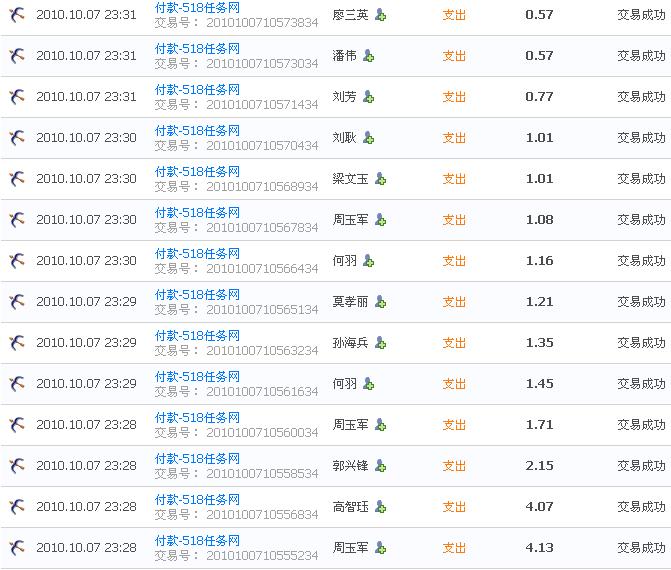The width and height of the screenshot is (671, 570).
Task: Click the transaction type icon in the 4.07 row
Action: point(17,507)
